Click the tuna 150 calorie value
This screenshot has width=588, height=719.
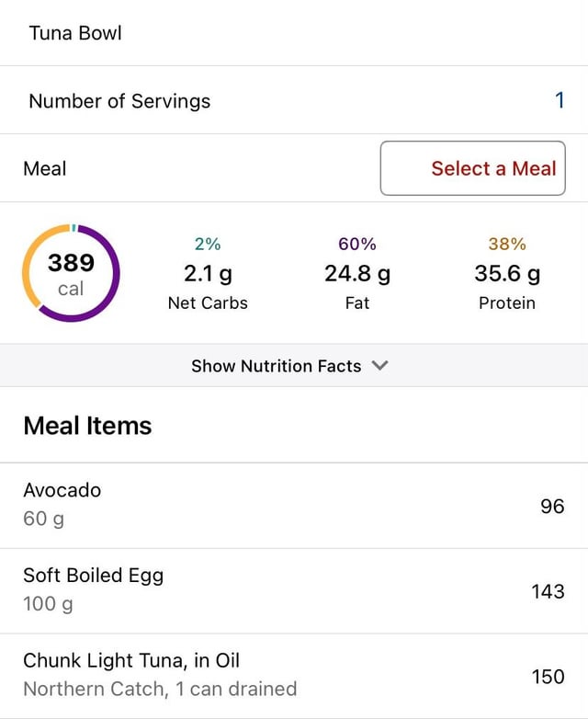point(548,677)
